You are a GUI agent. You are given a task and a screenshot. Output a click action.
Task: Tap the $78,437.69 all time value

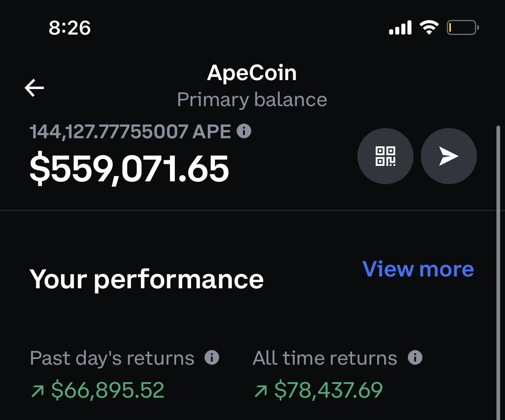point(329,390)
